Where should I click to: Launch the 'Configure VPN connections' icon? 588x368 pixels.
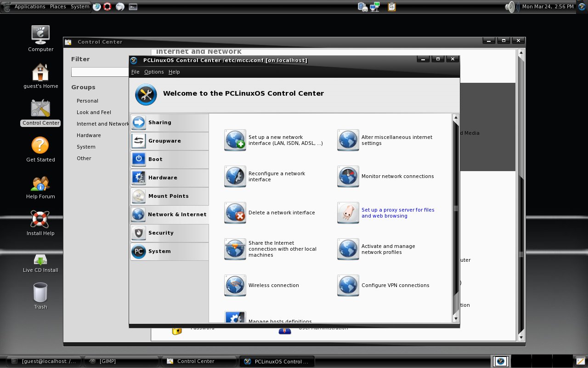coord(348,285)
